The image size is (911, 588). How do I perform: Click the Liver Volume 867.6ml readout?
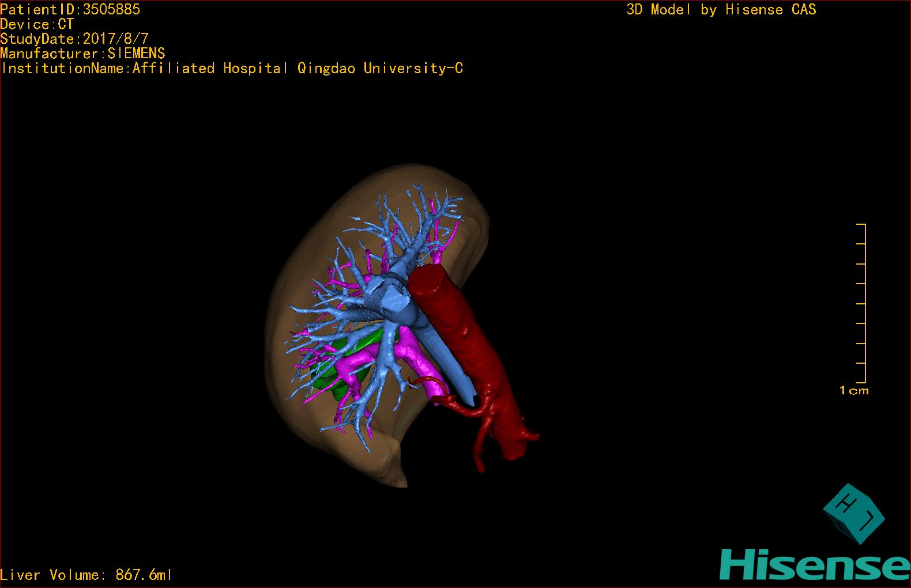click(x=86, y=575)
